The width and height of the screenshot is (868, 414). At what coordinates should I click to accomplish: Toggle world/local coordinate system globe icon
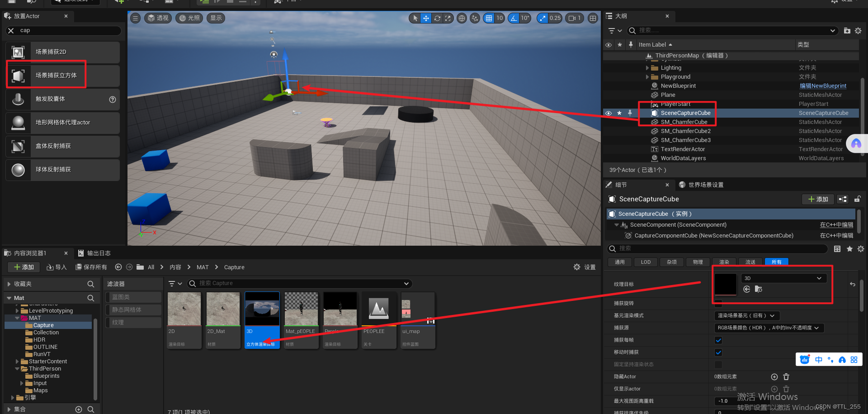[x=462, y=18]
